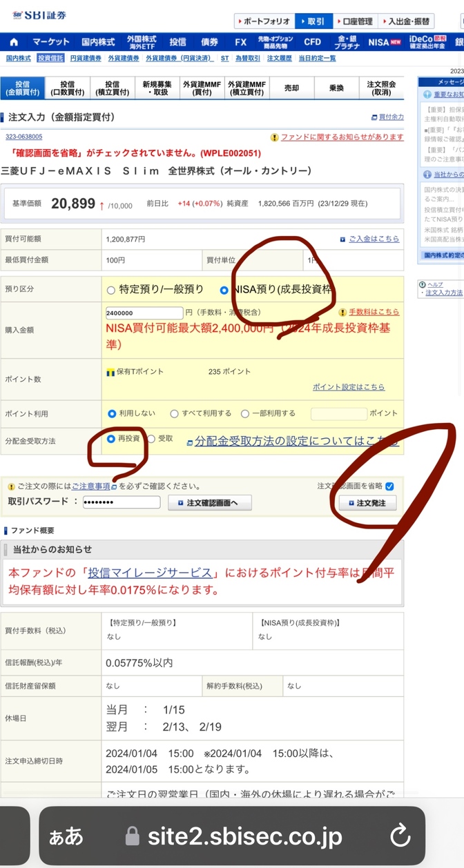
Task: Click the 注文確認画面へ button
Action: pos(210,503)
